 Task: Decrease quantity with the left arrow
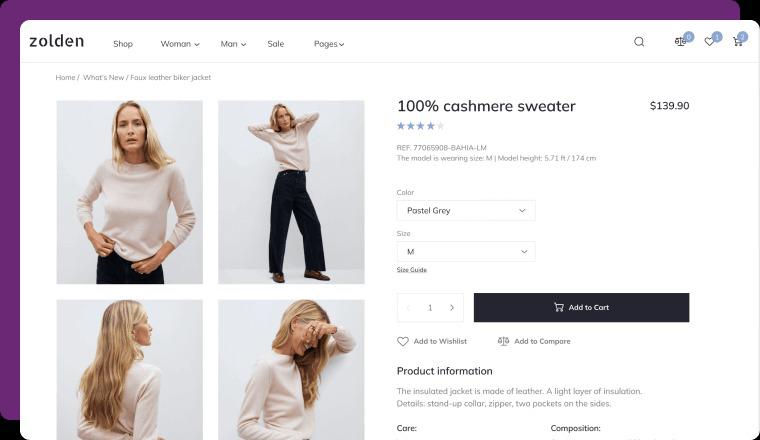coord(409,308)
